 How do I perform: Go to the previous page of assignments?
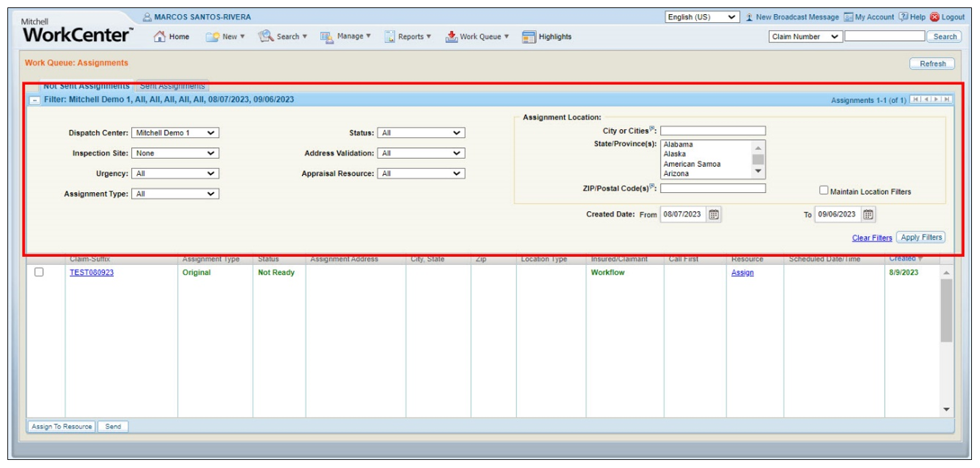(x=926, y=100)
